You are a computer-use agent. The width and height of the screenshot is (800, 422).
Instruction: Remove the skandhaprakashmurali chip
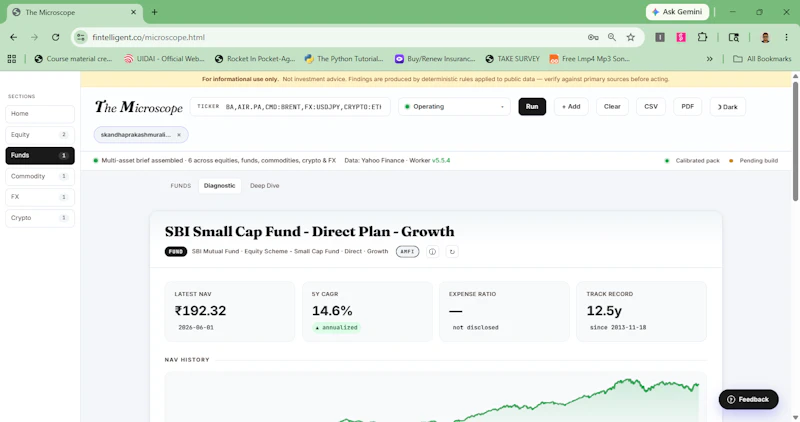[179, 135]
